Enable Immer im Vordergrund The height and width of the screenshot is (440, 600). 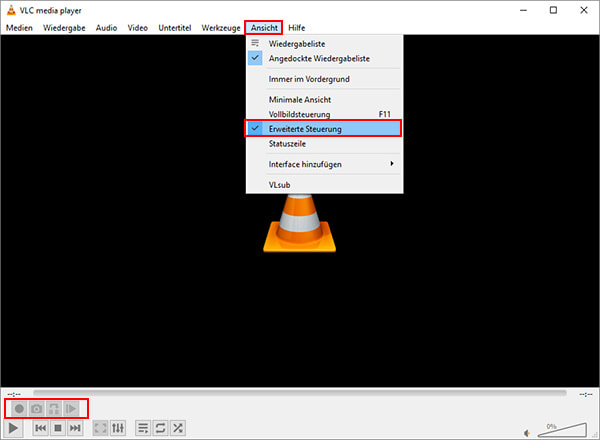click(324, 79)
